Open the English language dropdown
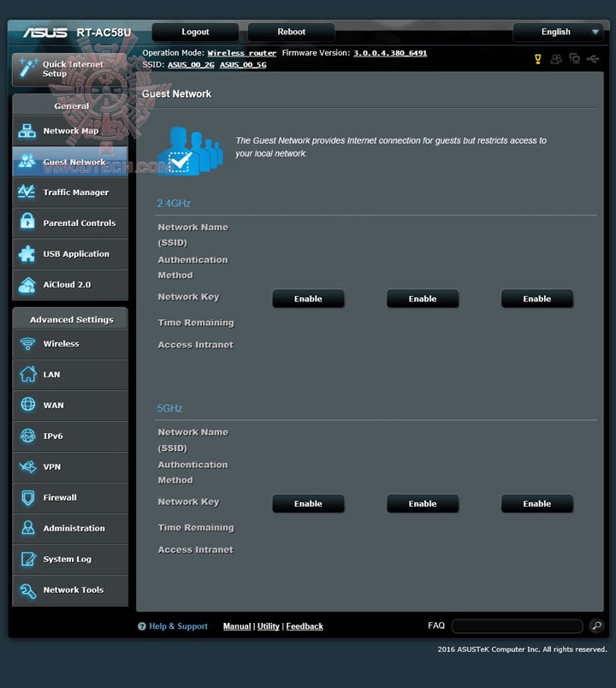The width and height of the screenshot is (616, 688). point(558,32)
